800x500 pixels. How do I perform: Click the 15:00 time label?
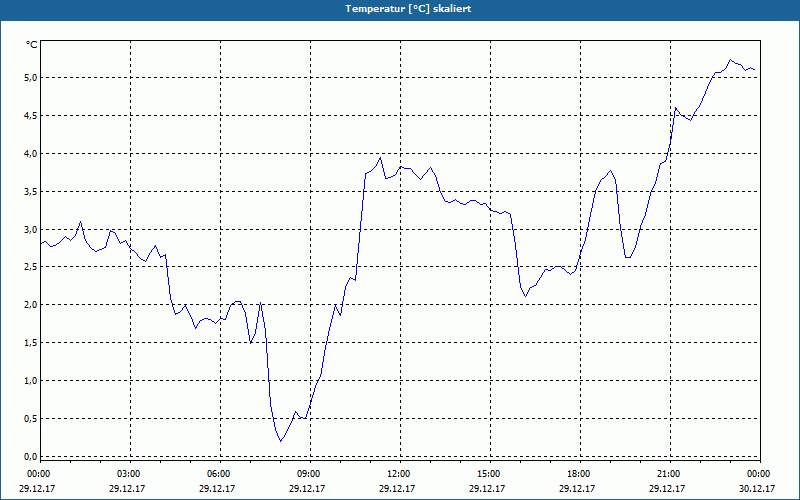pos(488,474)
